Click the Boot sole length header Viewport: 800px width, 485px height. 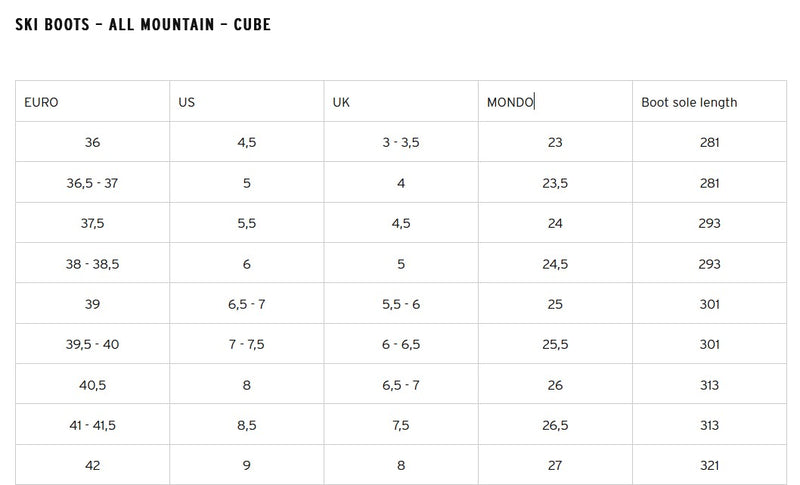point(689,102)
